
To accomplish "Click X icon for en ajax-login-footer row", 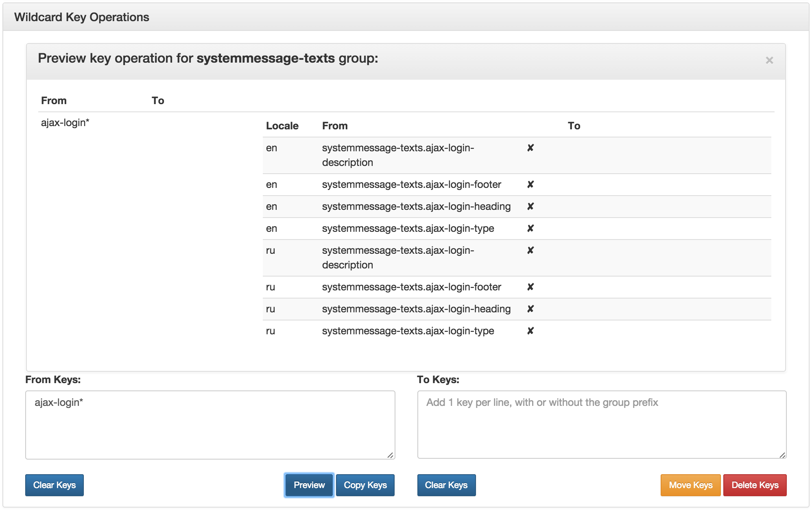I will [530, 185].
